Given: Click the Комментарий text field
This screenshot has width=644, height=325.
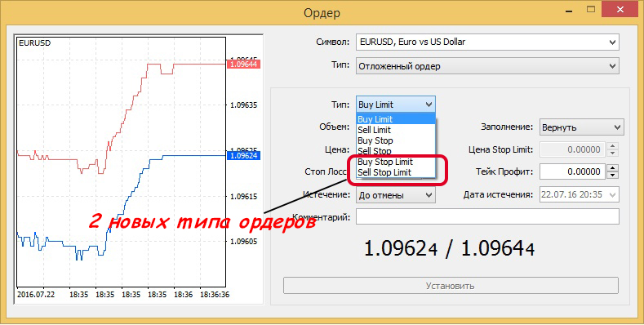Looking at the screenshot, I should point(487,216).
